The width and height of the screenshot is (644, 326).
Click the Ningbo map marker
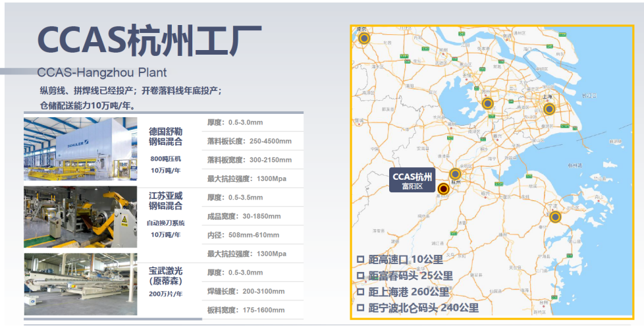tap(555, 217)
